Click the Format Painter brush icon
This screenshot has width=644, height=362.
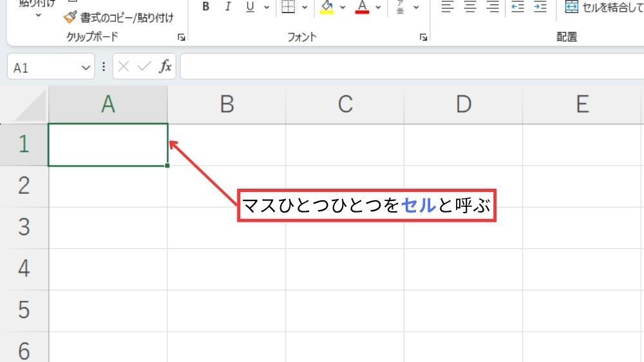coord(70,17)
